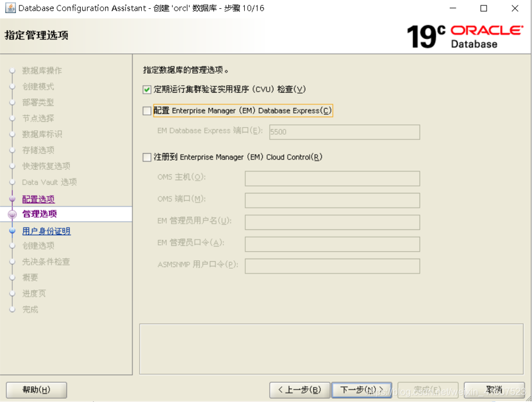532x403 pixels.
Task: Click the 配置选项 step marker in sidebar
Action: 12,199
